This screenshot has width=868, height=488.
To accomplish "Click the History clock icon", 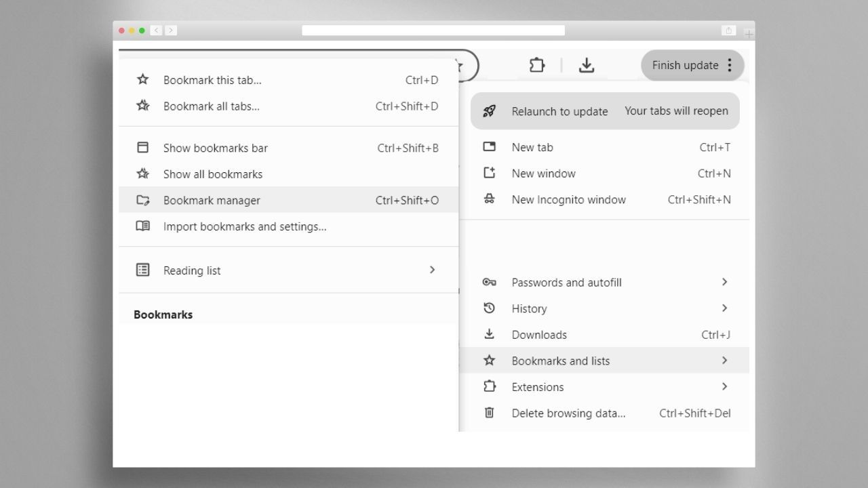I will tap(489, 308).
